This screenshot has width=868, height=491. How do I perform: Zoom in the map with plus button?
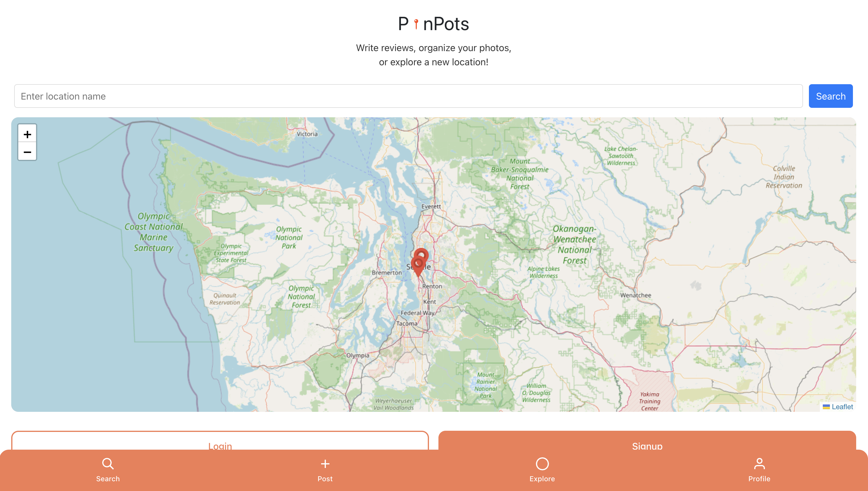point(27,134)
